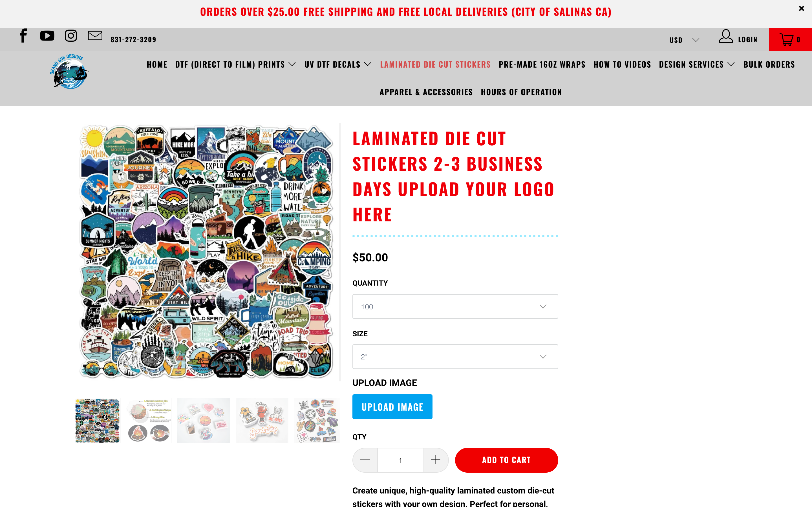812x507 pixels.
Task: Add the stickers to cart
Action: click(506, 460)
